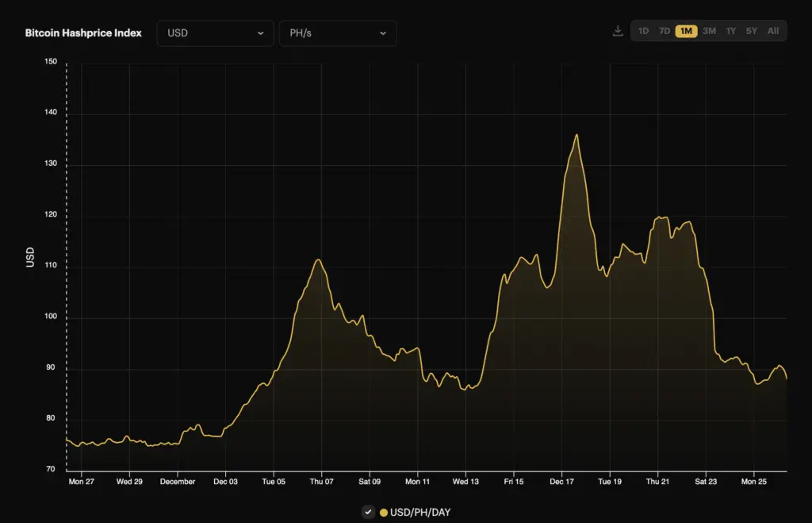Open the USD currency selector
Viewport: 812px width, 523px height.
click(x=215, y=33)
